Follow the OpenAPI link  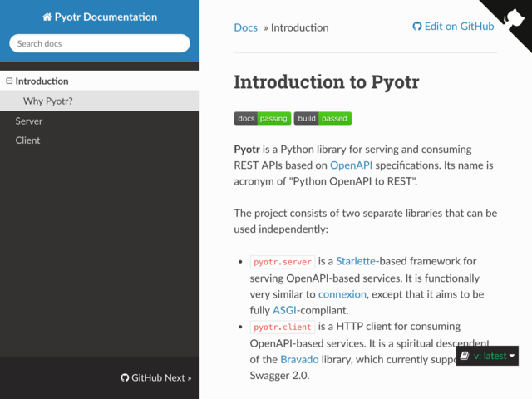(x=351, y=165)
